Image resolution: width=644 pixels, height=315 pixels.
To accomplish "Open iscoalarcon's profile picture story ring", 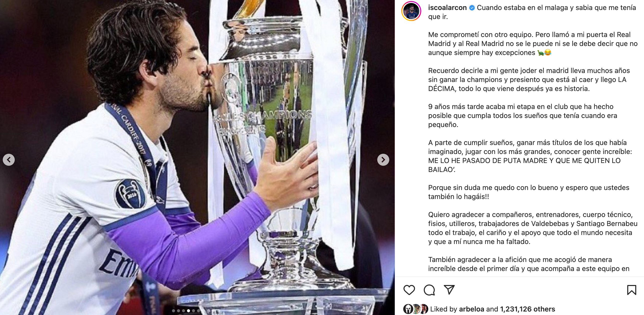I will tap(411, 11).
